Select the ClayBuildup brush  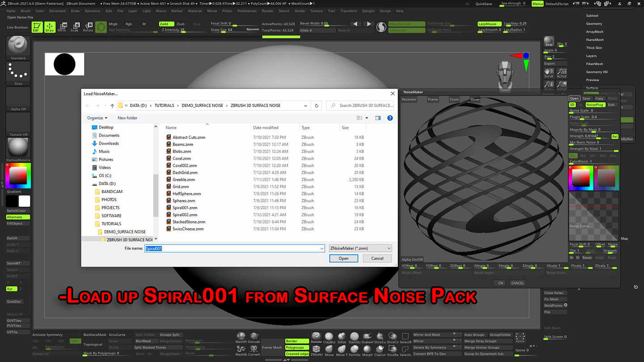coord(329,335)
